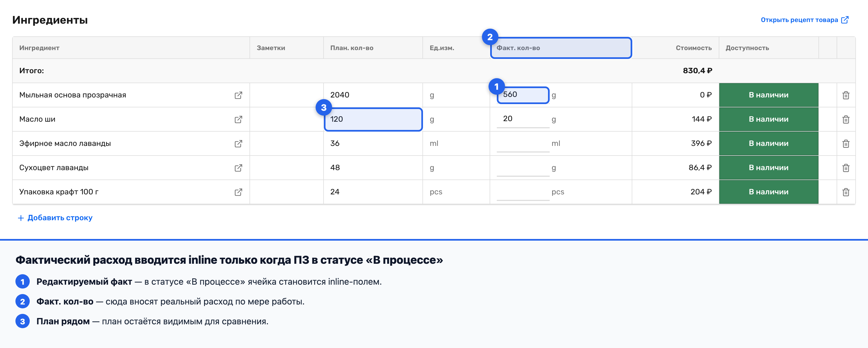The height and width of the screenshot is (348, 868).
Task: Open Мыльная основа прозрачная ingredient link icon
Action: pyautogui.click(x=238, y=95)
